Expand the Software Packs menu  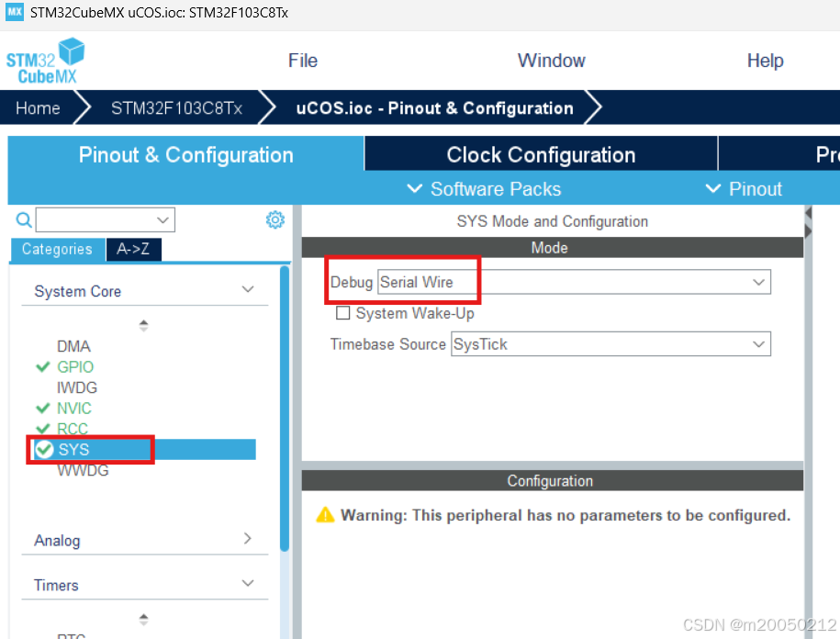pos(485,188)
